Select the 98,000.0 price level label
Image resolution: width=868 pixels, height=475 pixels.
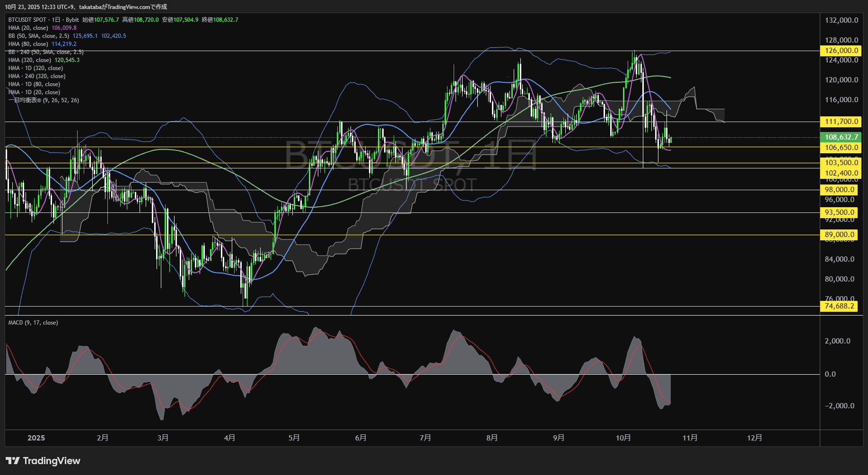tap(840, 190)
